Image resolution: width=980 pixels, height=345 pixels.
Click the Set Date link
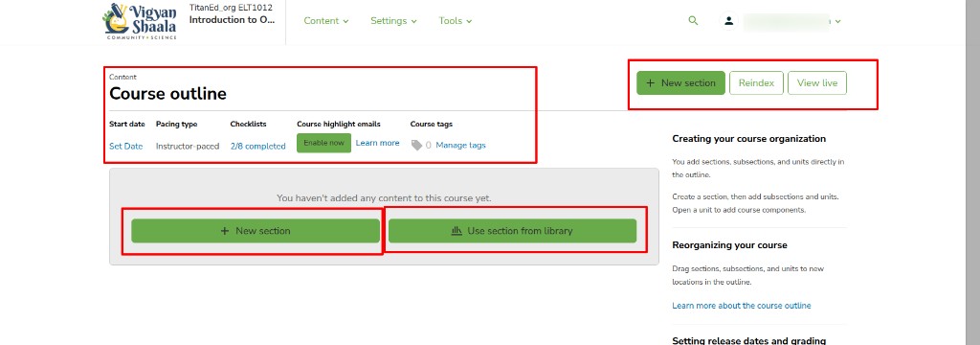(126, 146)
